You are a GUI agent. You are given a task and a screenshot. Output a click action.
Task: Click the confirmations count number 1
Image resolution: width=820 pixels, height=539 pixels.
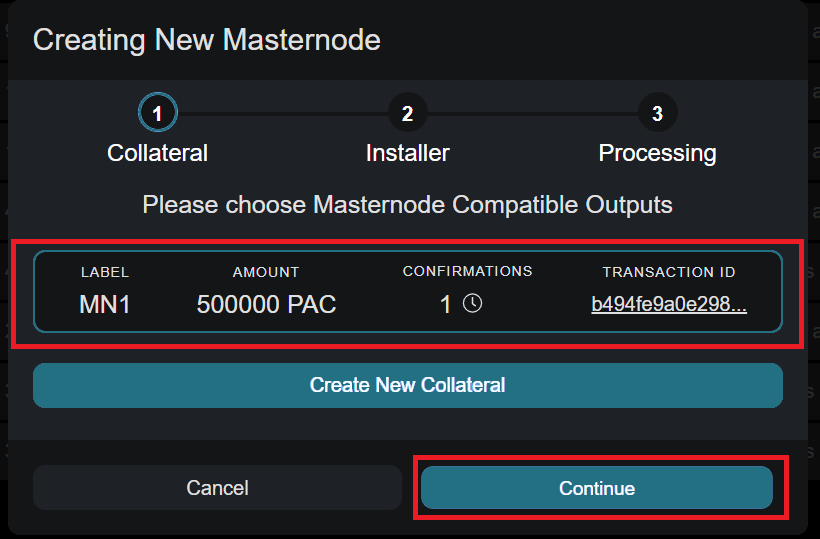tap(446, 305)
